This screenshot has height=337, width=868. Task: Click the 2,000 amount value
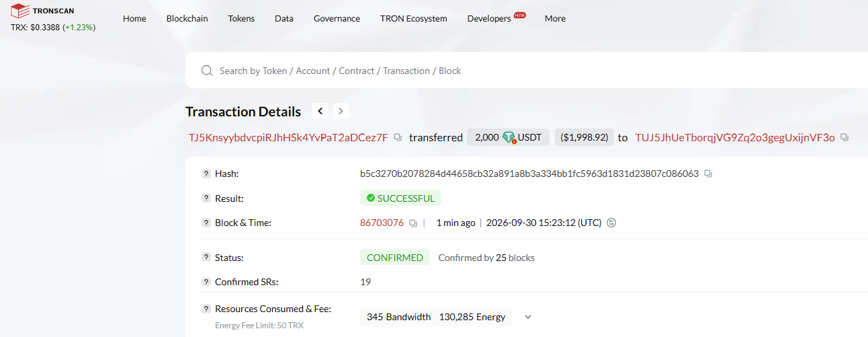[x=487, y=137]
